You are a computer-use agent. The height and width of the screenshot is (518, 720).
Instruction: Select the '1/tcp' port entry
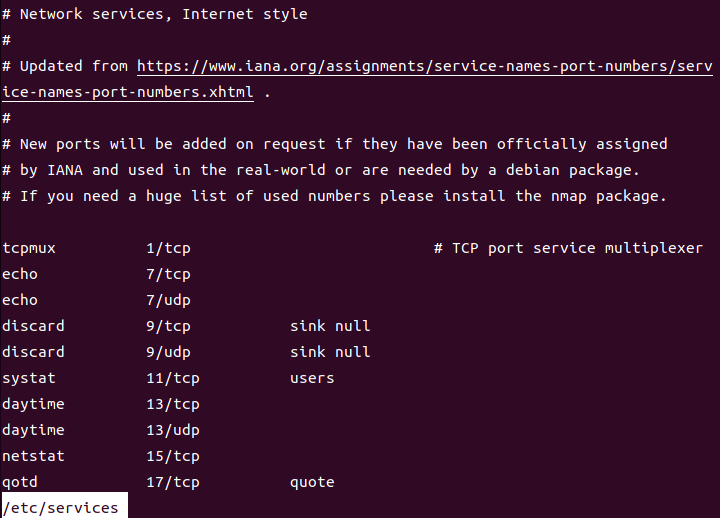[x=168, y=248]
